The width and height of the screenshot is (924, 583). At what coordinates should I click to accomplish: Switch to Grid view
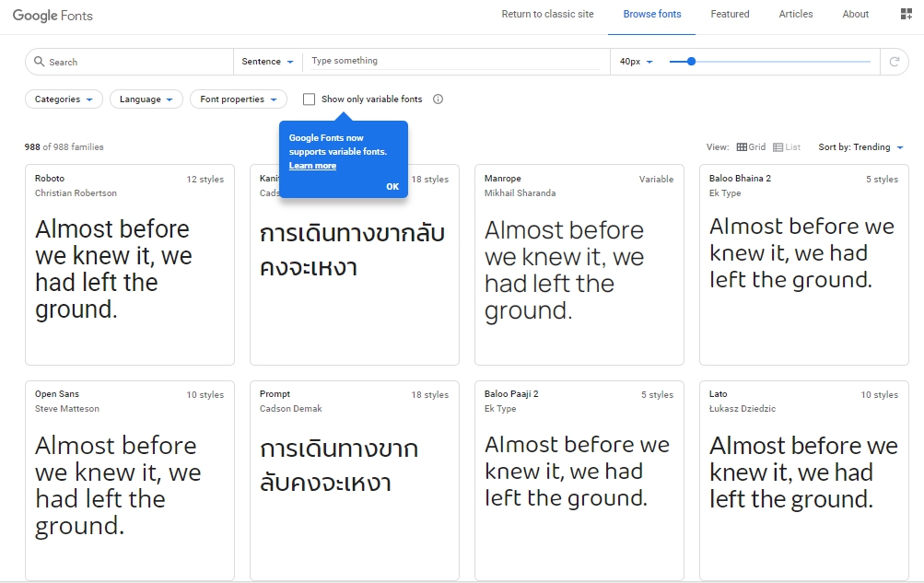[x=752, y=147]
